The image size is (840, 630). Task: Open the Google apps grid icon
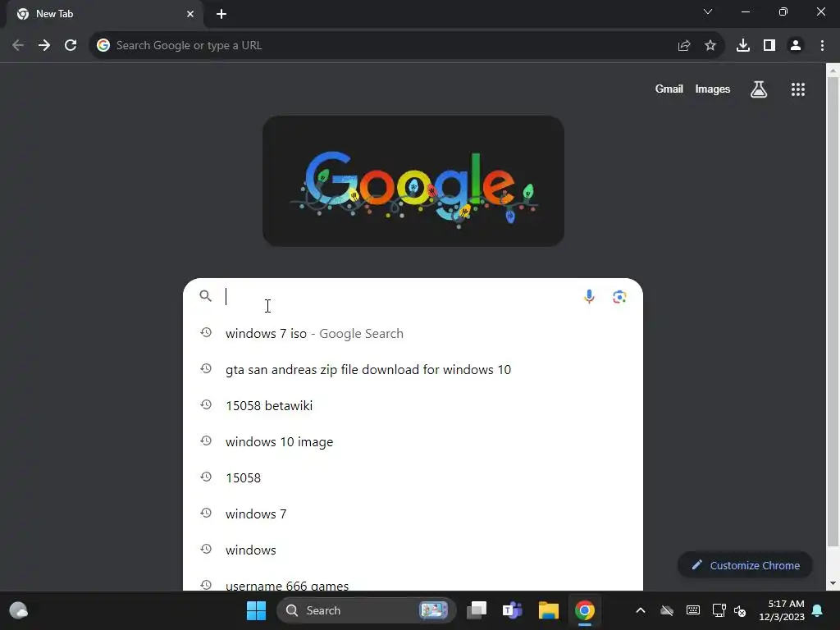[798, 89]
